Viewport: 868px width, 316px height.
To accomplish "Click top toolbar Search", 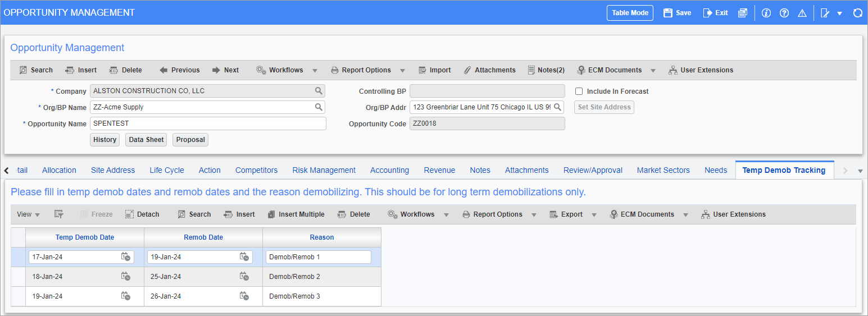I will tap(36, 70).
